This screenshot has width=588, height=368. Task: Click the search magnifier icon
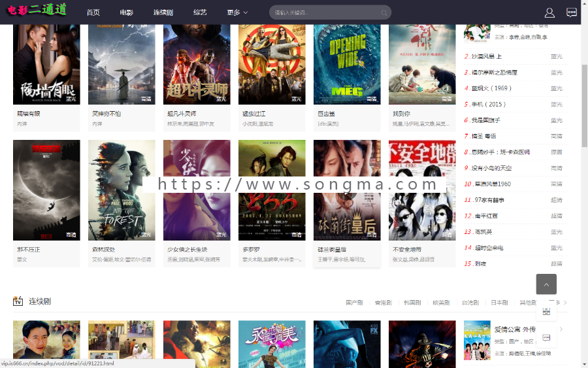384,13
